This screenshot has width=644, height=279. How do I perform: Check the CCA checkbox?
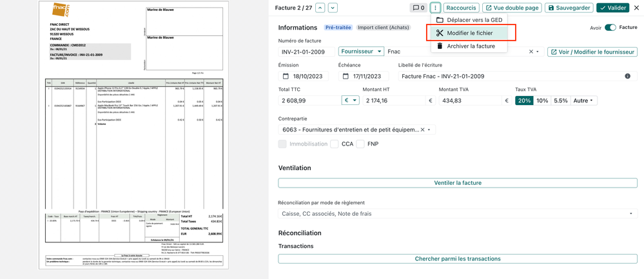click(334, 144)
